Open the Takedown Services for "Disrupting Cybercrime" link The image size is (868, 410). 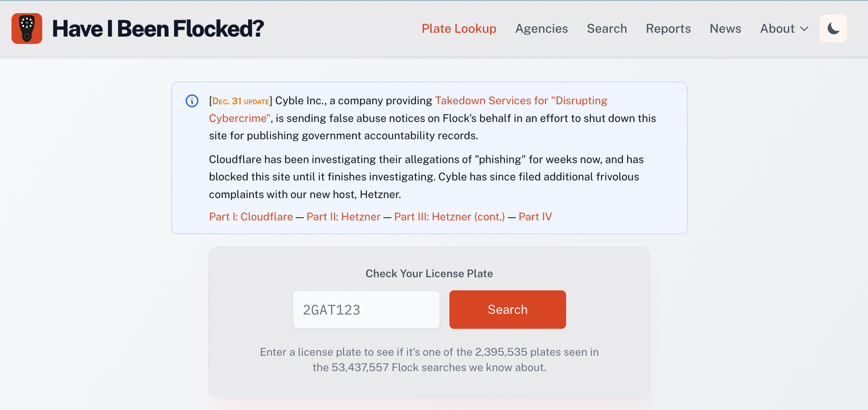[x=521, y=101]
